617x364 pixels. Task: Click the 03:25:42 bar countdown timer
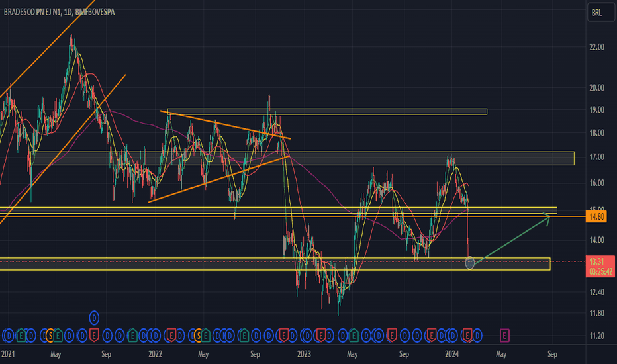point(601,271)
